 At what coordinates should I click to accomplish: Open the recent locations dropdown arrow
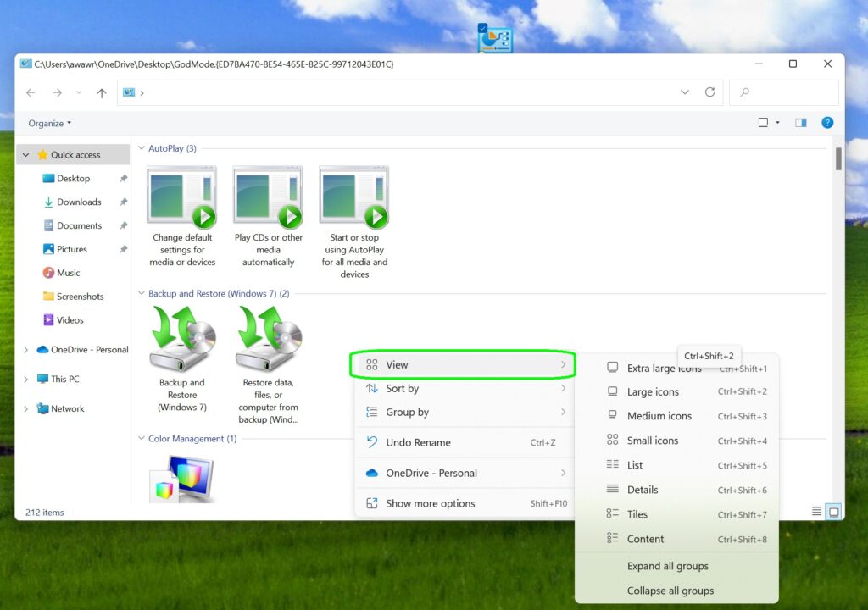(x=79, y=92)
